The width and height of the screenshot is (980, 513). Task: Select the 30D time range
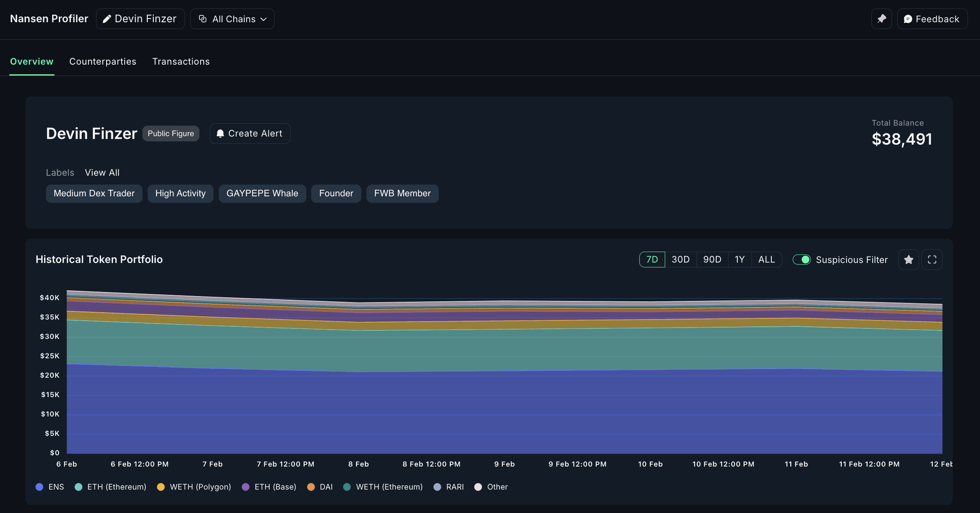click(x=681, y=260)
